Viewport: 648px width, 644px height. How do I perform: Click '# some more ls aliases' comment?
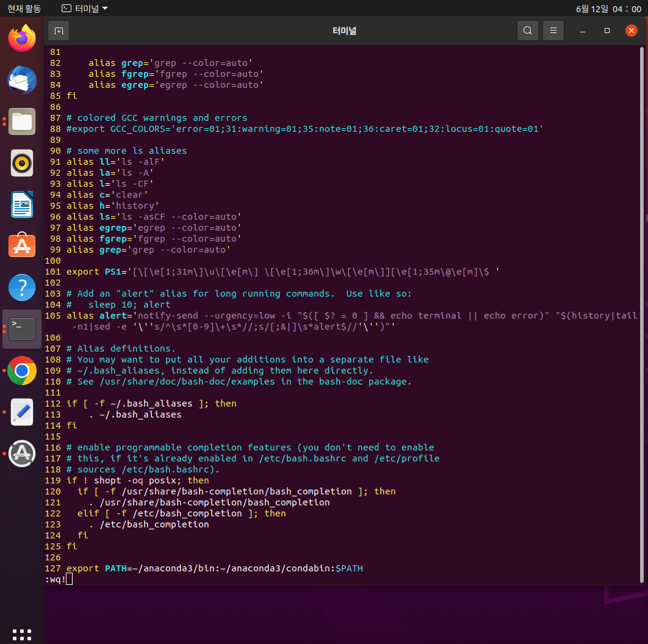tap(126, 151)
